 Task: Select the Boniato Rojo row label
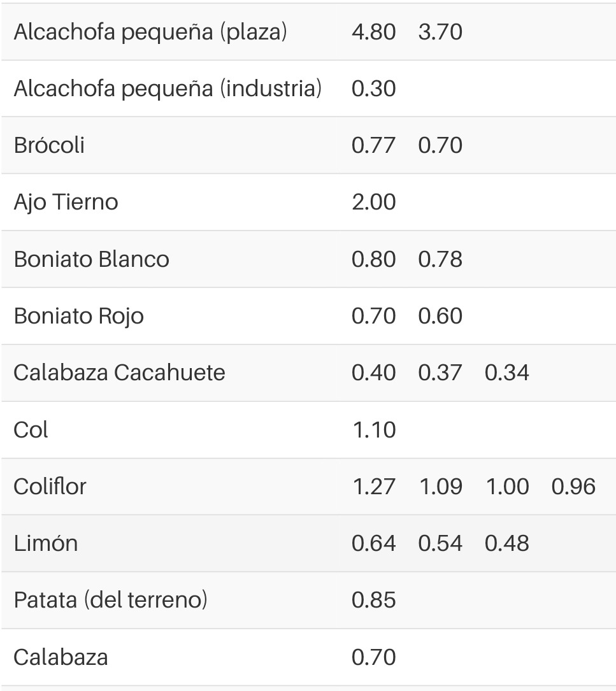pyautogui.click(x=78, y=317)
